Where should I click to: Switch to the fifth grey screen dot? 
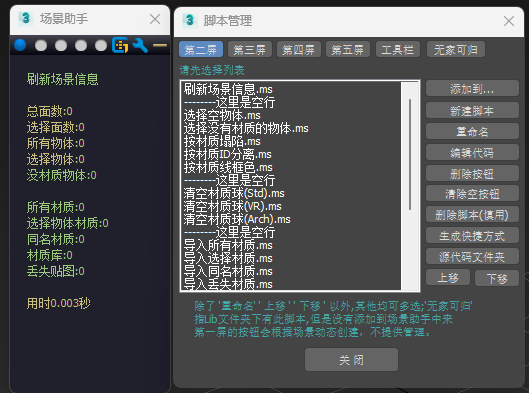(101, 46)
